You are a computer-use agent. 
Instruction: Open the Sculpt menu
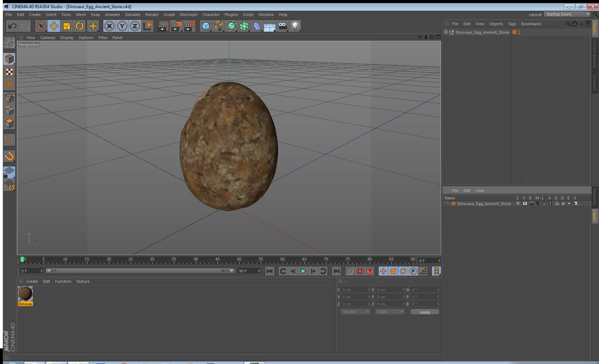tap(169, 15)
